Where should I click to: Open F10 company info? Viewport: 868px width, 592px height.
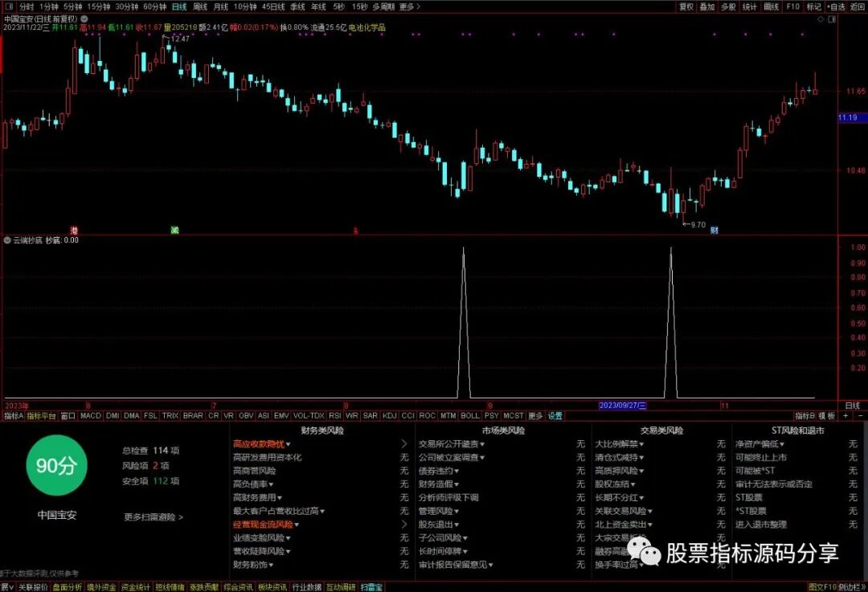click(792, 6)
